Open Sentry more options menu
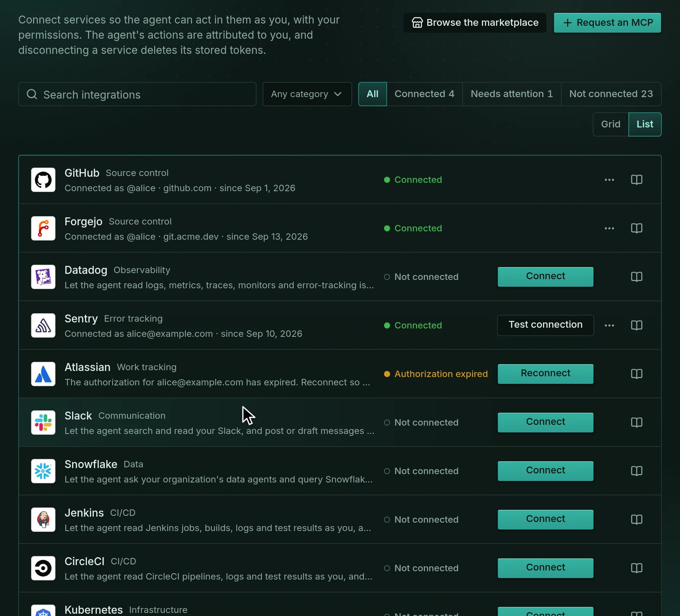This screenshot has height=616, width=680. (609, 325)
